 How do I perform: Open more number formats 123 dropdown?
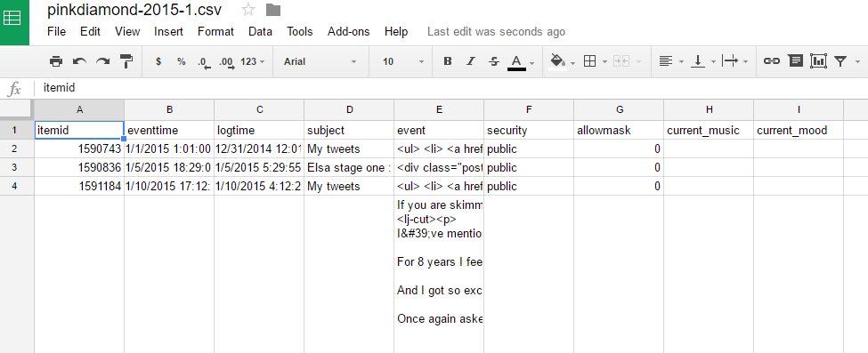253,61
